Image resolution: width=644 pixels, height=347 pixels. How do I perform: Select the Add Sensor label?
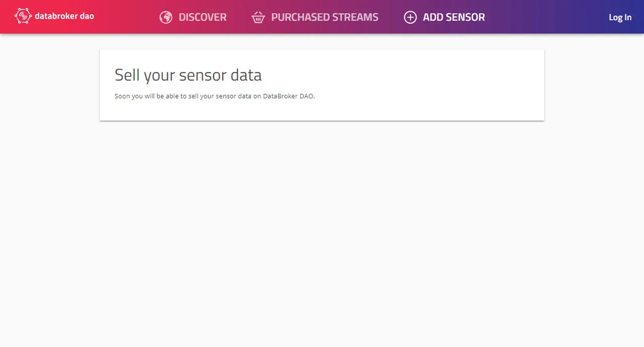(454, 17)
